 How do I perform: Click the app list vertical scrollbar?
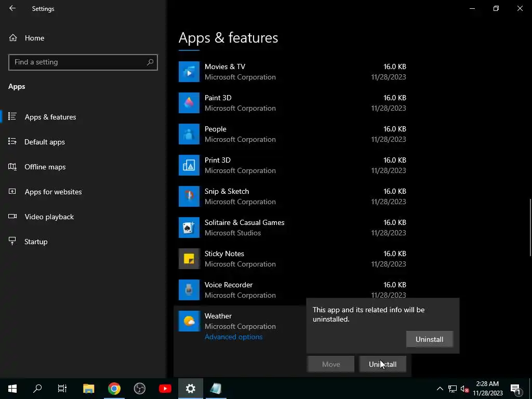pos(530,228)
